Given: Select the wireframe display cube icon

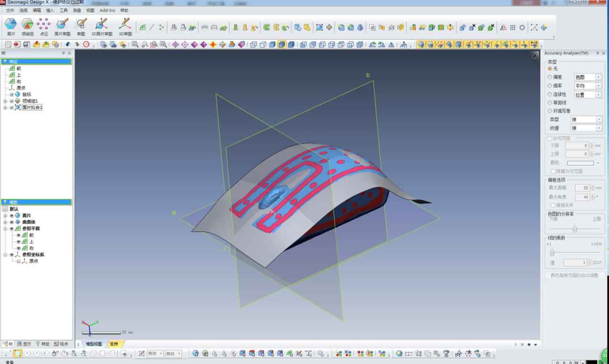Looking at the screenshot, I should coord(253,45).
